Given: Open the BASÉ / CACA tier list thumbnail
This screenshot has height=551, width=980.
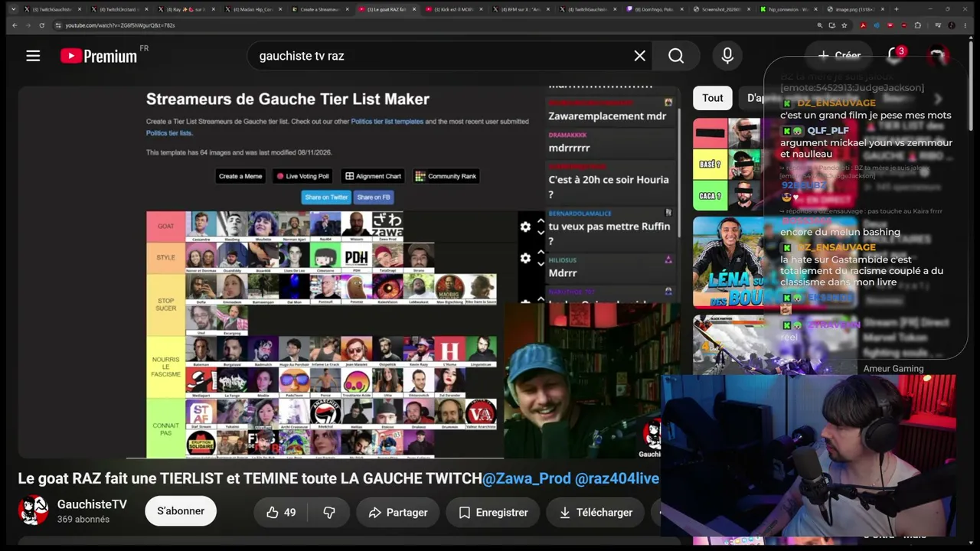Looking at the screenshot, I should 727,164.
